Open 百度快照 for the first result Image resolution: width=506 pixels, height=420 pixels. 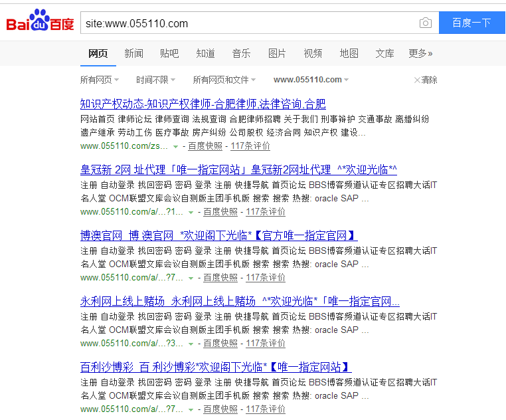click(x=205, y=146)
